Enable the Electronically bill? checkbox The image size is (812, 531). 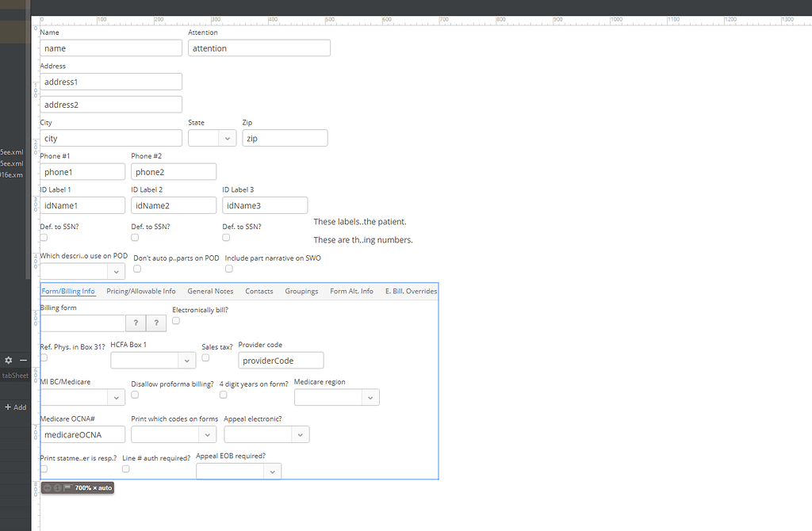[x=176, y=320]
